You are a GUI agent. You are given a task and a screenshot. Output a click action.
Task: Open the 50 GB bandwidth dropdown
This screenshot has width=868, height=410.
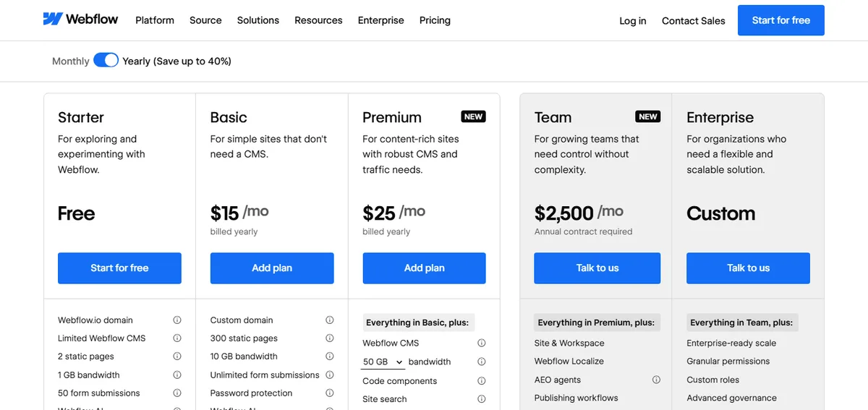383,362
